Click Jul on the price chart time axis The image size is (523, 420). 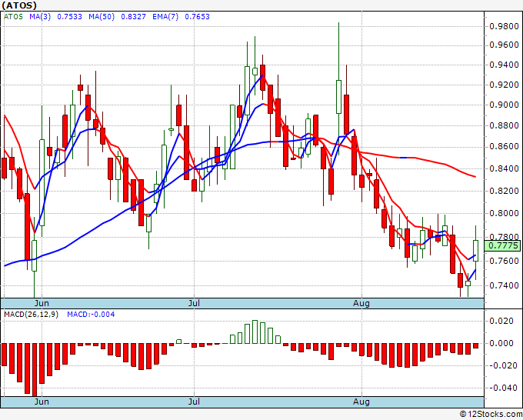(x=194, y=303)
